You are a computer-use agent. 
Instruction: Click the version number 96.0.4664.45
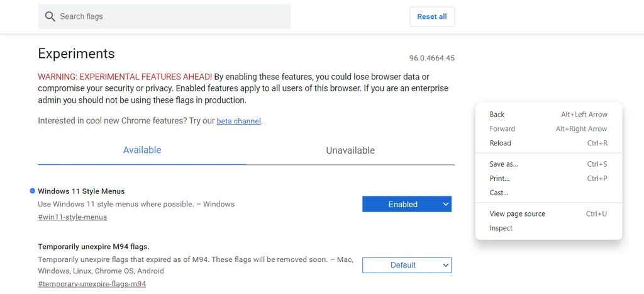pos(432,58)
